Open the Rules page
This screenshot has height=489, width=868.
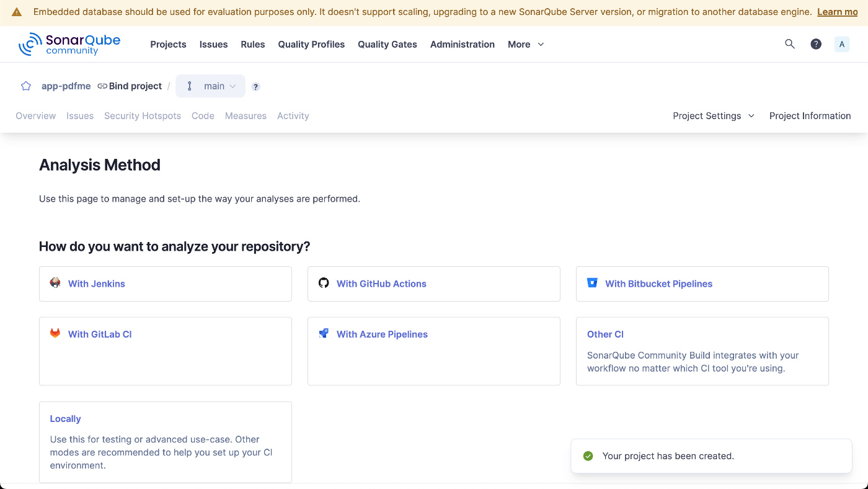coord(253,44)
